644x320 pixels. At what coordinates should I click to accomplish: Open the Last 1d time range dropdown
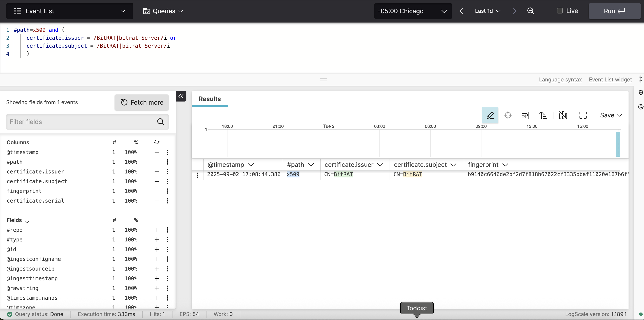point(487,11)
